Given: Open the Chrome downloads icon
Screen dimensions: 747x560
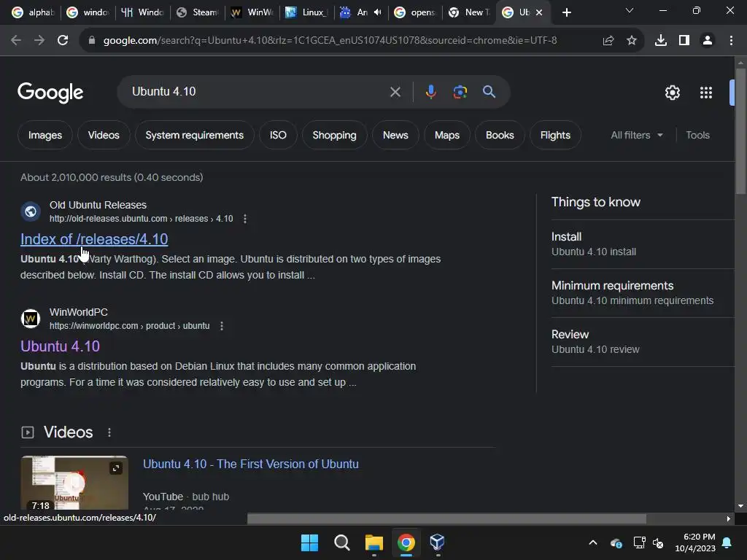Looking at the screenshot, I should click(x=661, y=41).
